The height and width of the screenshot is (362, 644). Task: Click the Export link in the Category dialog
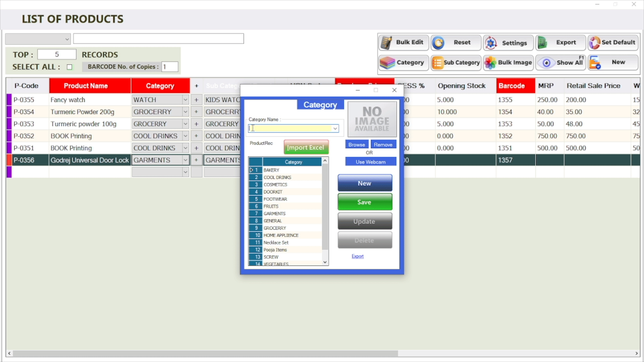(x=358, y=256)
